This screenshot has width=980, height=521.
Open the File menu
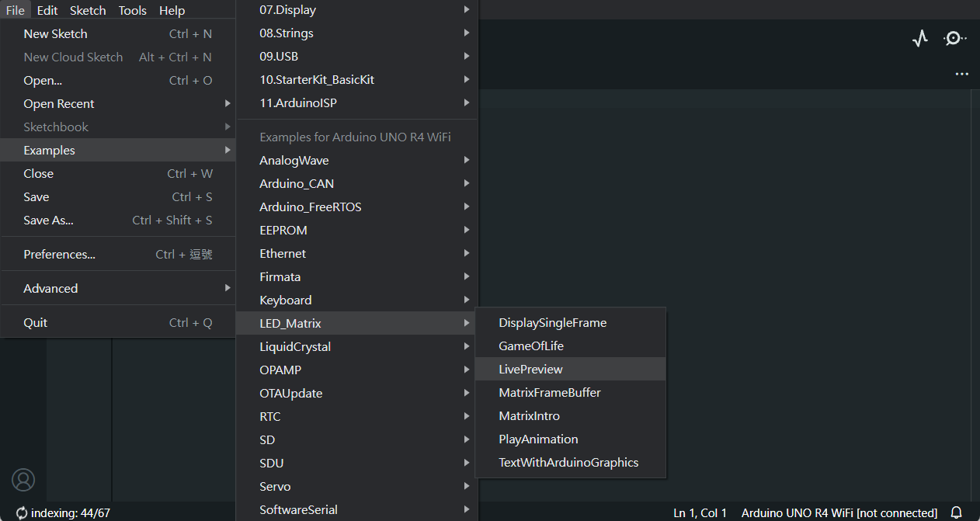pyautogui.click(x=16, y=10)
